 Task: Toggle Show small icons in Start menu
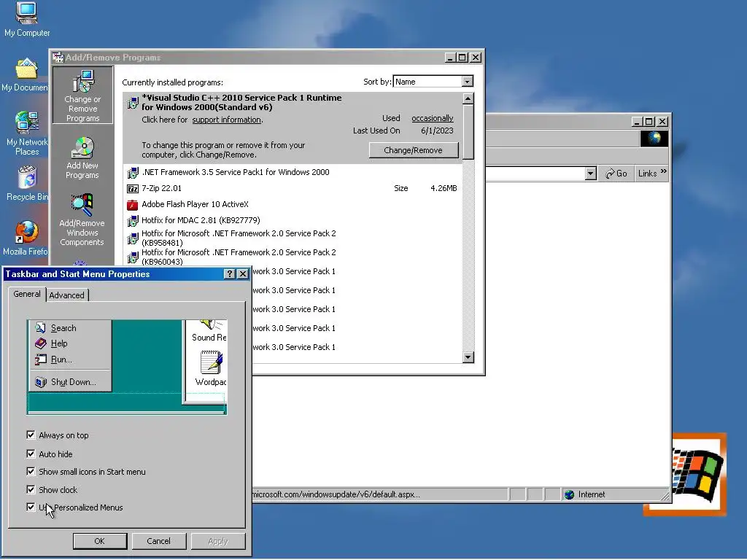click(31, 472)
